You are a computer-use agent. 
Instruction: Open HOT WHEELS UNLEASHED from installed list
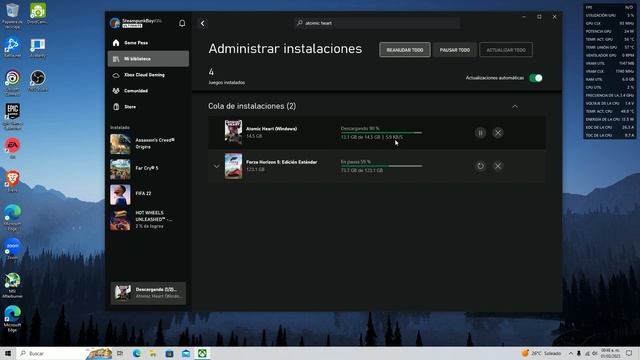tap(148, 220)
